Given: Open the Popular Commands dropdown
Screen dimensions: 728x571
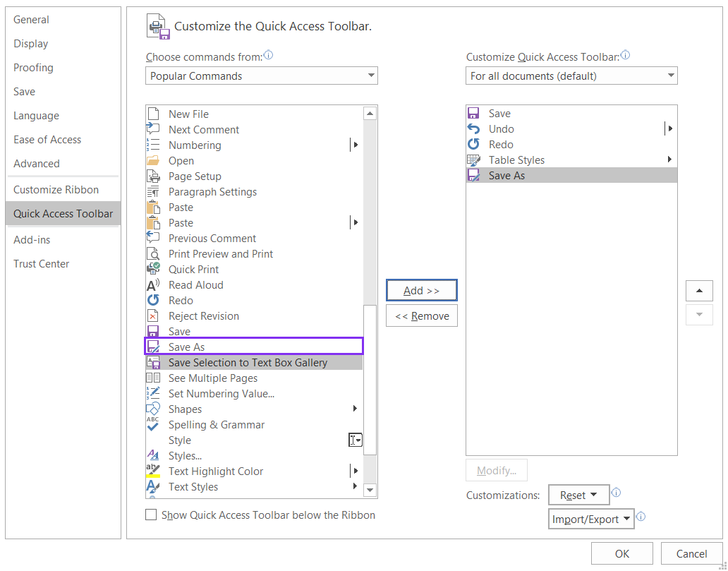Looking at the screenshot, I should [261, 76].
